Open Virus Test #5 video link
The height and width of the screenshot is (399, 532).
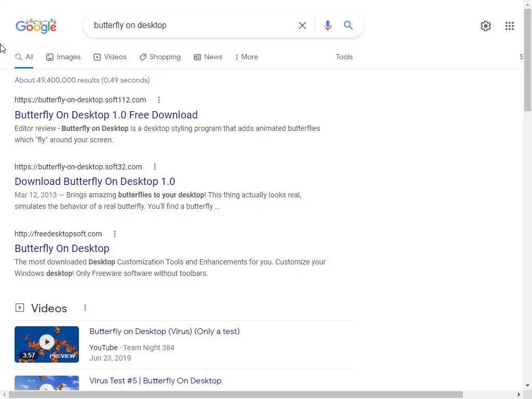(x=155, y=381)
